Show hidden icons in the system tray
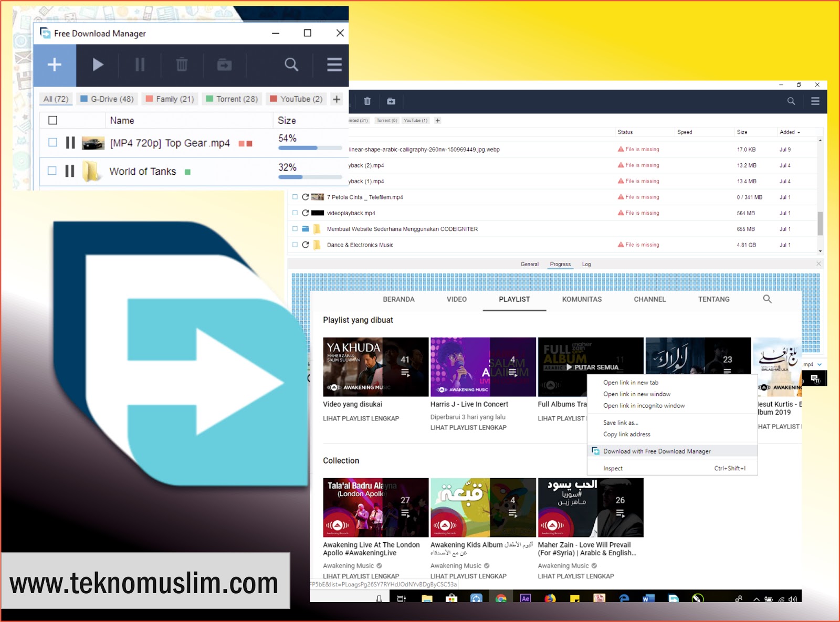This screenshot has height=622, width=840. (x=757, y=598)
